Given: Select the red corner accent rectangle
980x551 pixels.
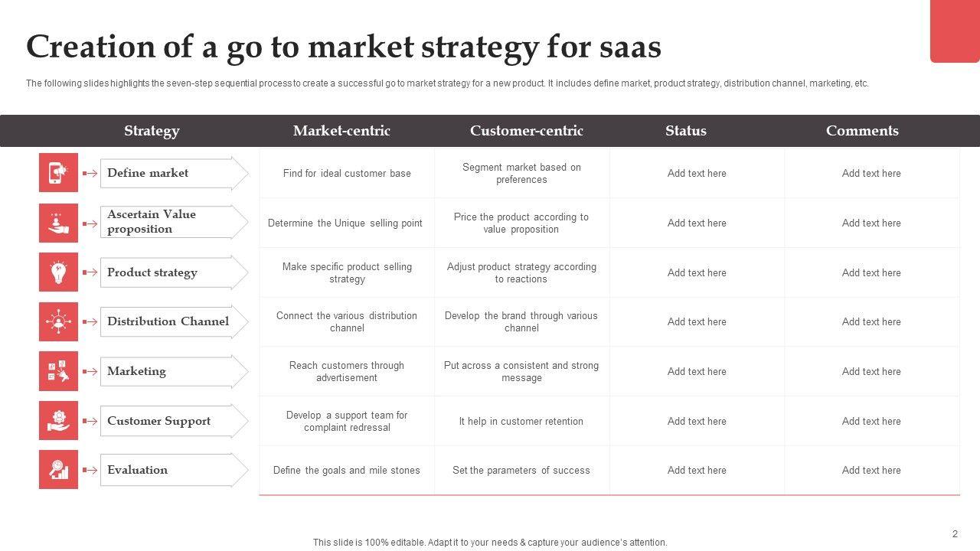Looking at the screenshot, I should coord(955,31).
